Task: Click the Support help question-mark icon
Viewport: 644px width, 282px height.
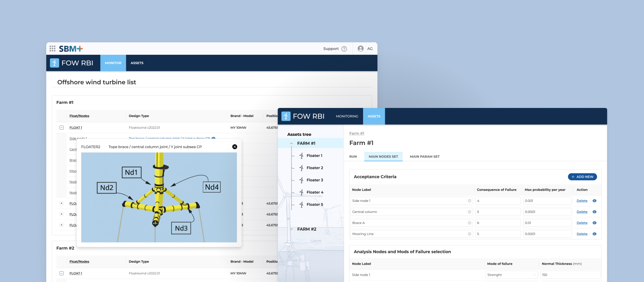Action: [x=344, y=49]
